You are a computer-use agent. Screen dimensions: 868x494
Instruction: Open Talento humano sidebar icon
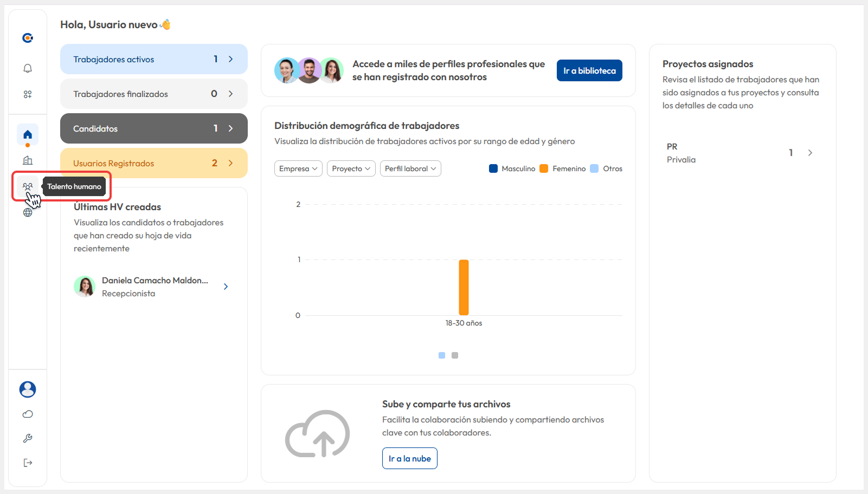point(28,186)
